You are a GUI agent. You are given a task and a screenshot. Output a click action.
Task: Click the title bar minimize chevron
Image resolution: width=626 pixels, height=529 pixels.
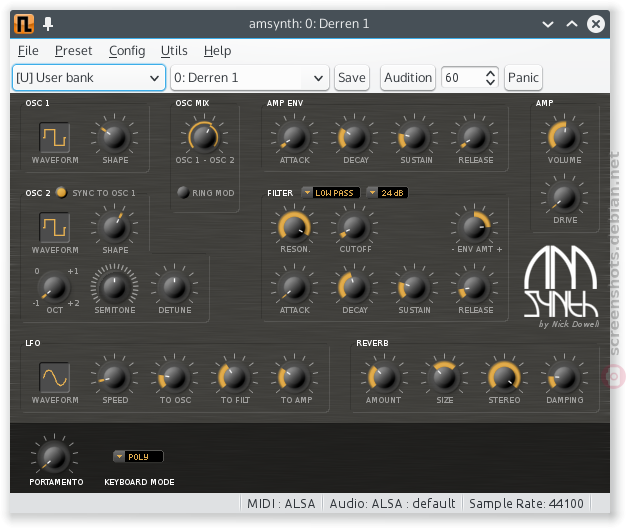pos(548,24)
